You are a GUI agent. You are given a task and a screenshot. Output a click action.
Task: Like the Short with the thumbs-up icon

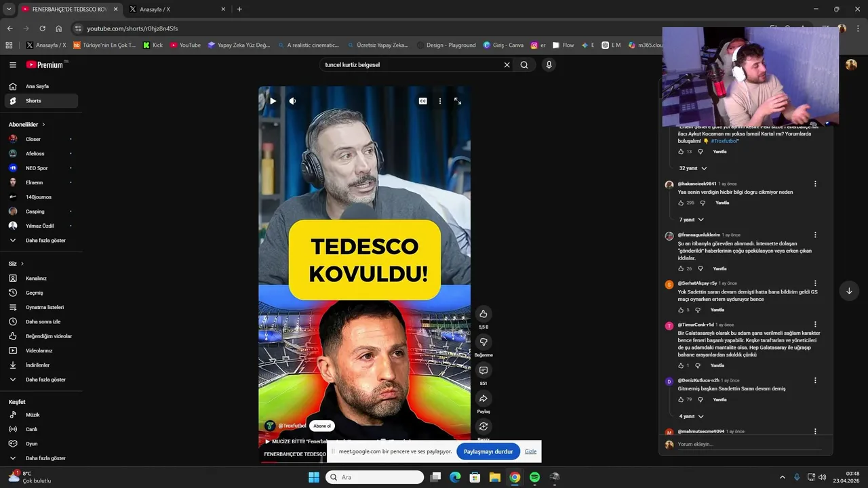pyautogui.click(x=484, y=314)
